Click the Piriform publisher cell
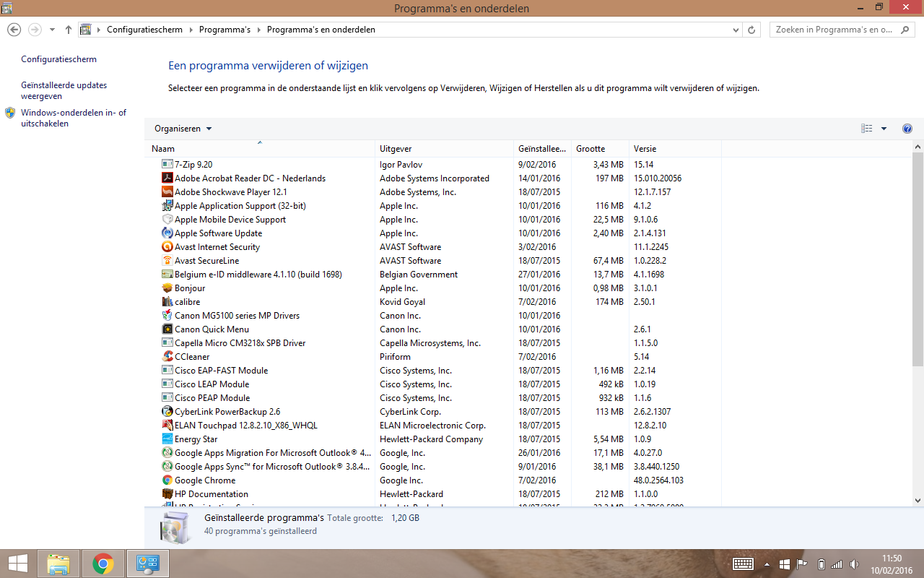The width and height of the screenshot is (924, 578). point(395,357)
